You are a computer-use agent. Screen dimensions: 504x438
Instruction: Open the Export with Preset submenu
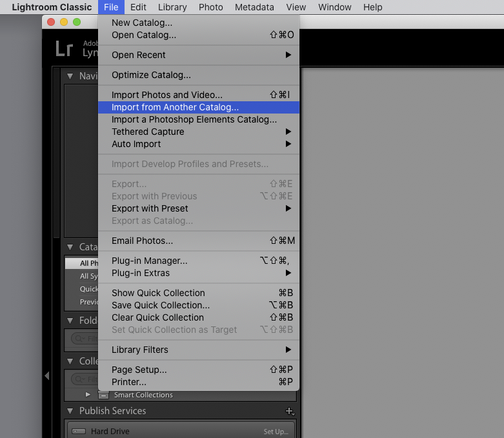coord(199,208)
